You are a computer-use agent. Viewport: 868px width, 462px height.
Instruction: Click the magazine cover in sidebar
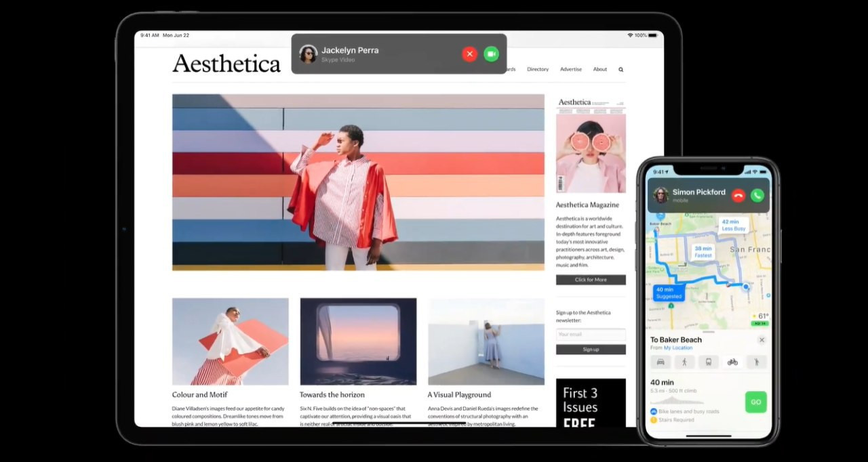[591, 146]
